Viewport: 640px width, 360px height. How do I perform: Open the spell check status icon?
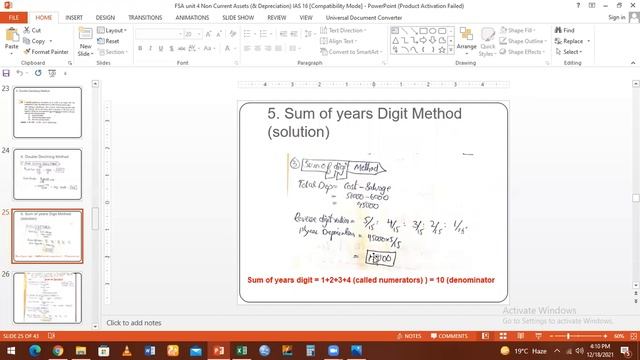coord(51,336)
